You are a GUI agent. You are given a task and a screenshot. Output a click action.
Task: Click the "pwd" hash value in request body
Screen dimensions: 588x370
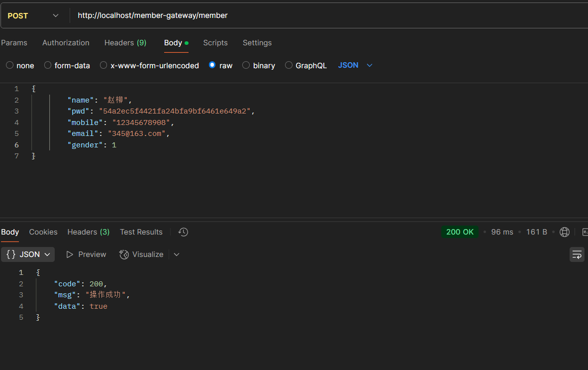[x=175, y=112]
